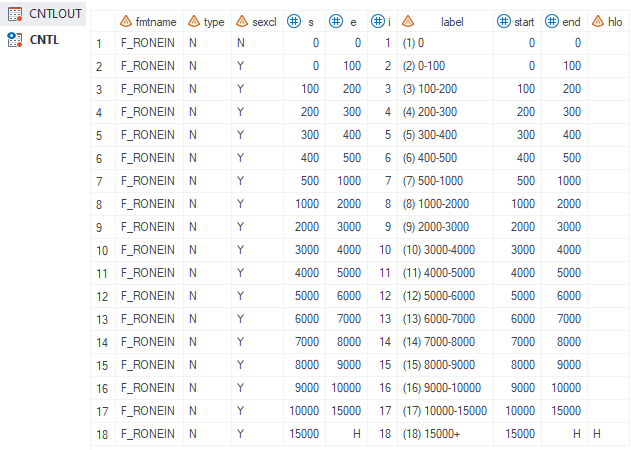The width and height of the screenshot is (631, 450).
Task: Select row number 12
Action: click(102, 296)
